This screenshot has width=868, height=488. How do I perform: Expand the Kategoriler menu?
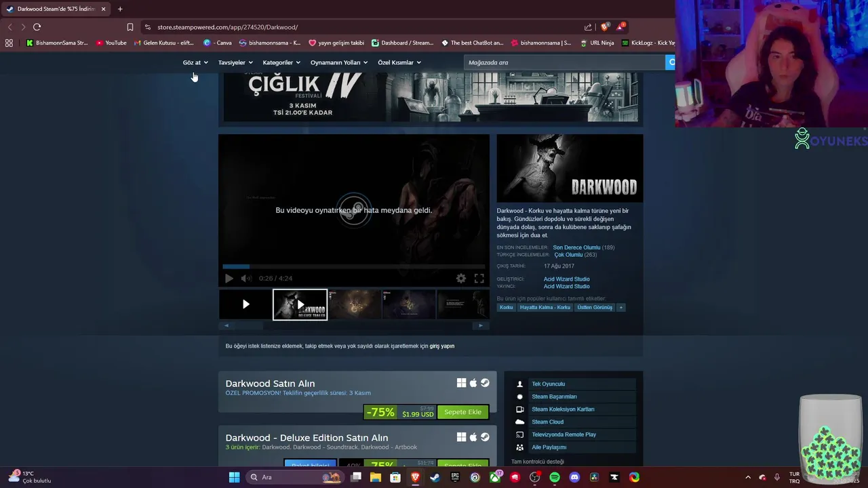coord(281,62)
